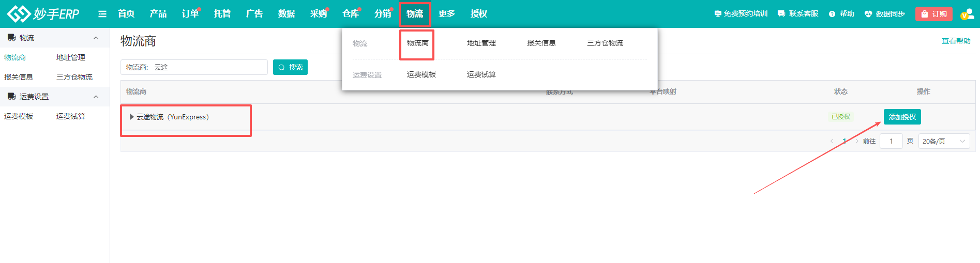Click the 妙手ERP logo
980x263 pixels.
[43, 13]
